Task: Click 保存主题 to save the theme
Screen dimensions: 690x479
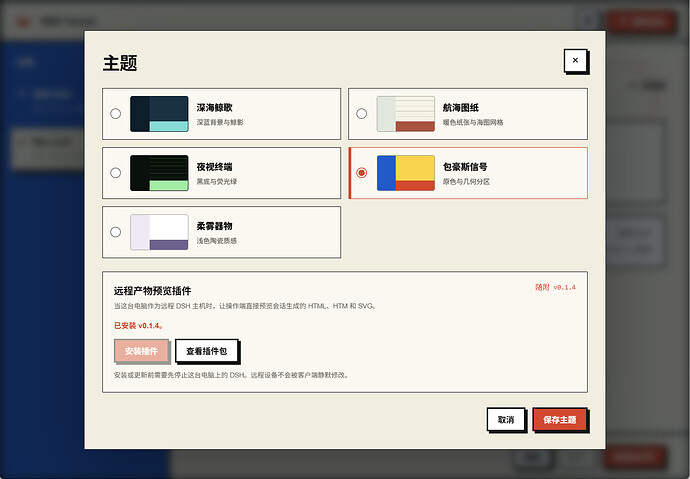Action: point(559,420)
